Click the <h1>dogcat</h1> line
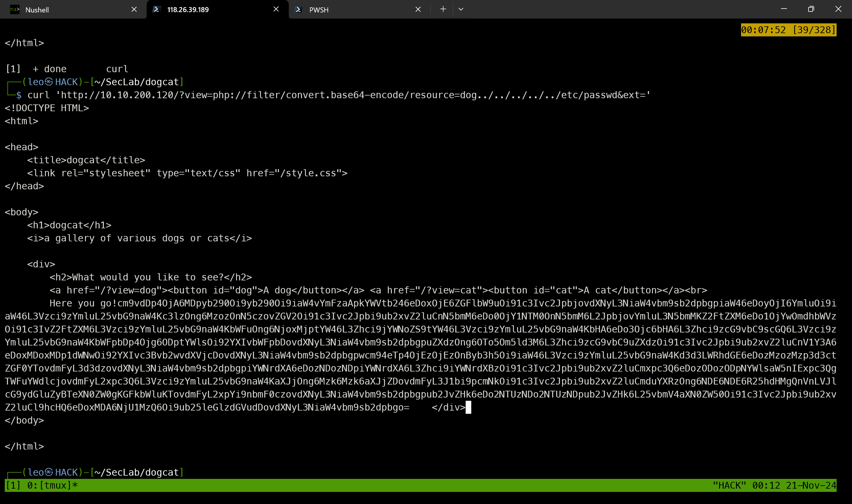852x504 pixels. [69, 225]
